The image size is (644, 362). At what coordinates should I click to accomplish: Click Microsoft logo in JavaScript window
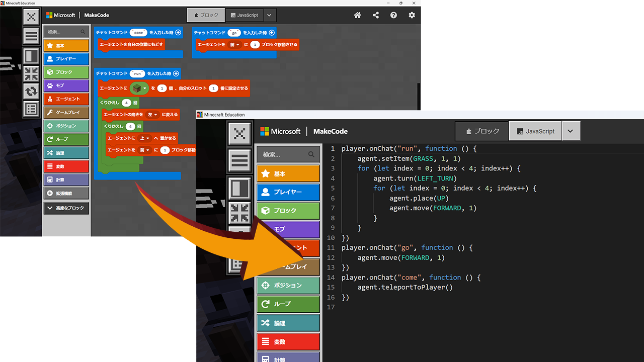280,131
